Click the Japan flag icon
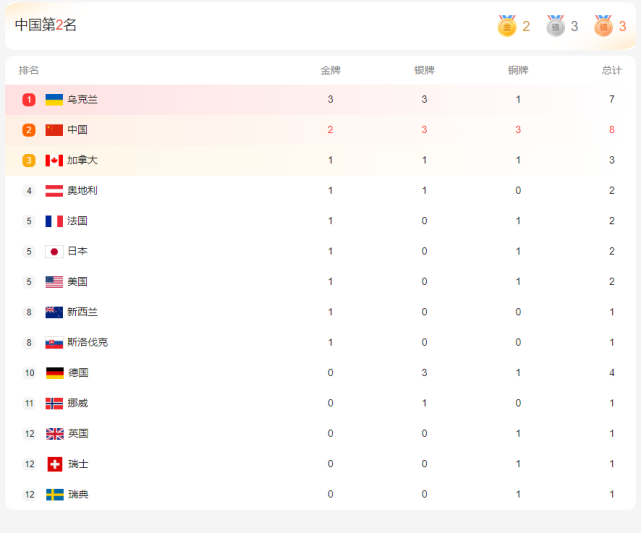 point(54,251)
